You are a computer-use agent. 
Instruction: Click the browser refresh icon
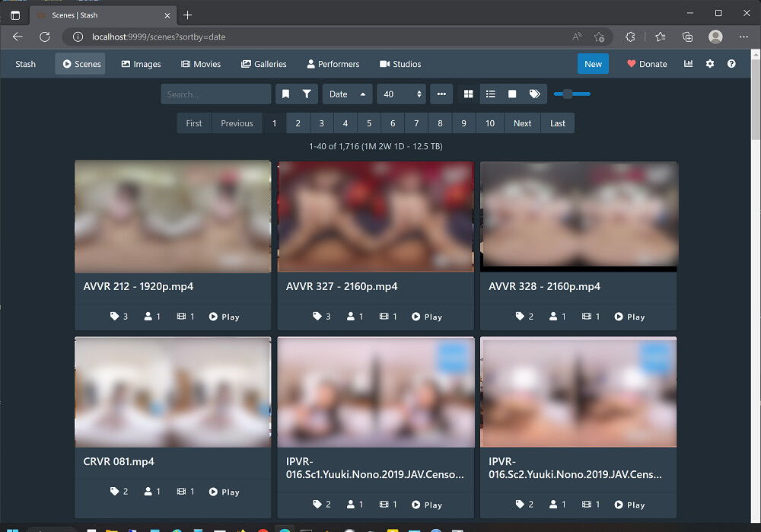45,37
